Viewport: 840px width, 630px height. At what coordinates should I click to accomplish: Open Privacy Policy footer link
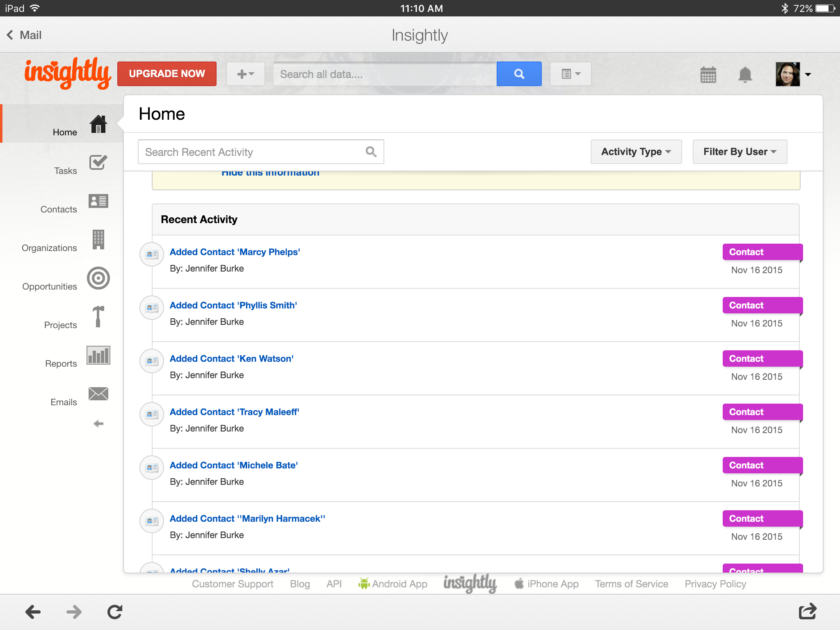pos(715,584)
